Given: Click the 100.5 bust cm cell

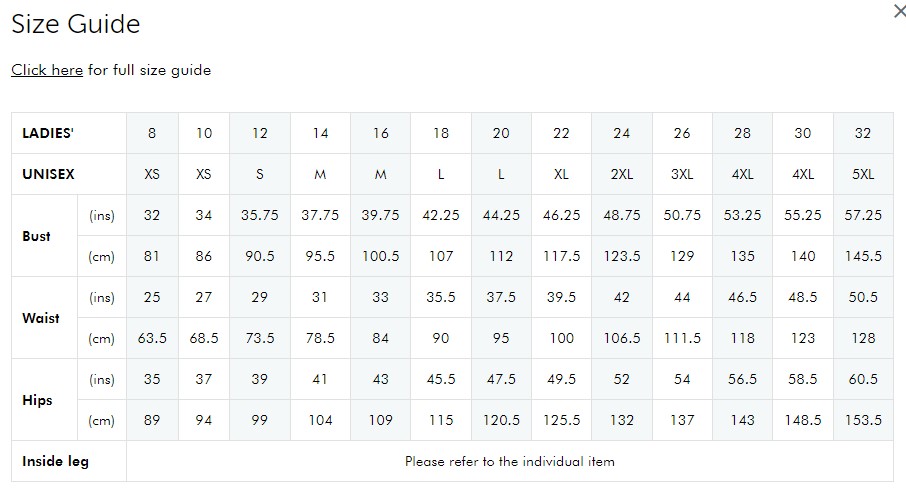Looking at the screenshot, I should pyautogui.click(x=380, y=256).
